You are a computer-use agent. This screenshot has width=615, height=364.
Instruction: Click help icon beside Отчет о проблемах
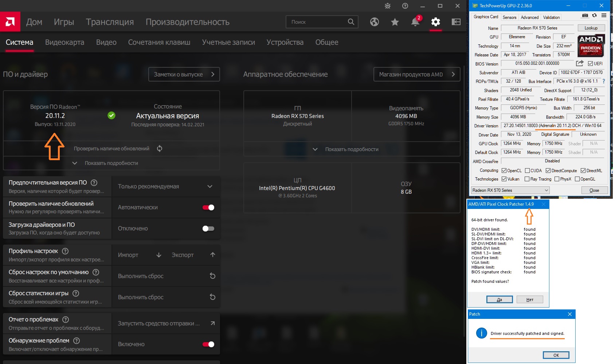click(x=66, y=320)
